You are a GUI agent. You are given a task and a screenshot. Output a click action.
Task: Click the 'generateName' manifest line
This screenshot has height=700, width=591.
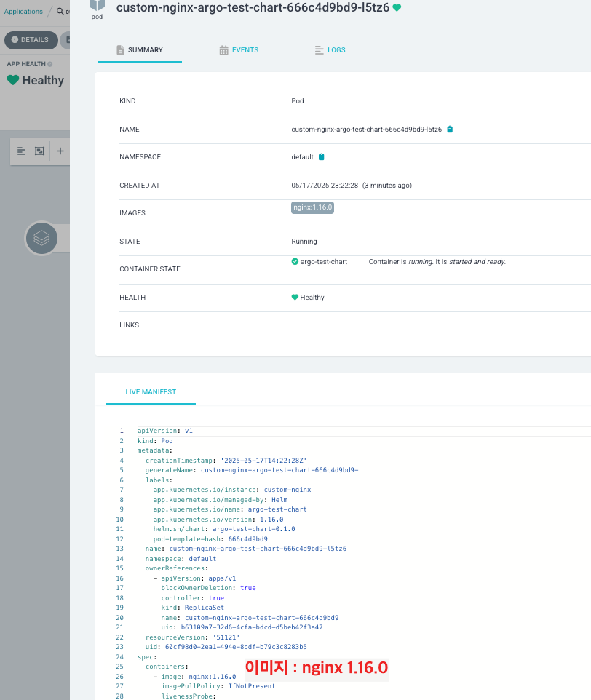coord(252,470)
